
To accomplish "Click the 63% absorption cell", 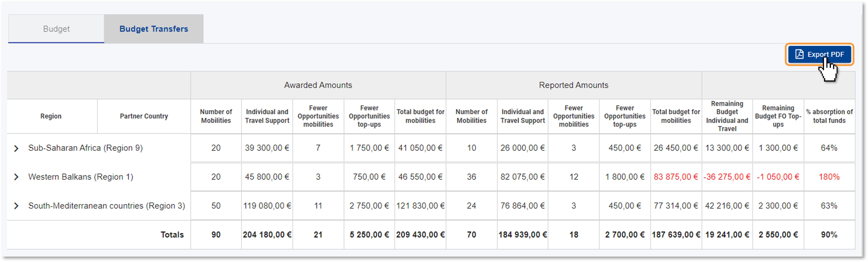I will pos(829,206).
